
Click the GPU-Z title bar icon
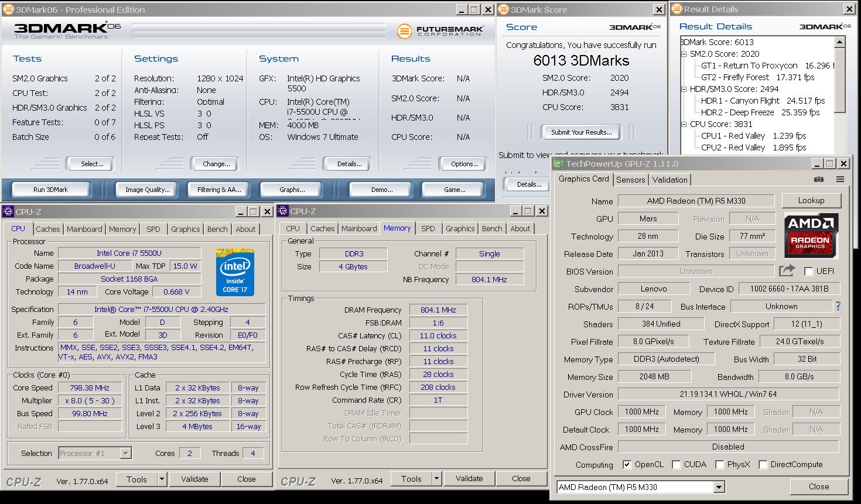pos(559,163)
